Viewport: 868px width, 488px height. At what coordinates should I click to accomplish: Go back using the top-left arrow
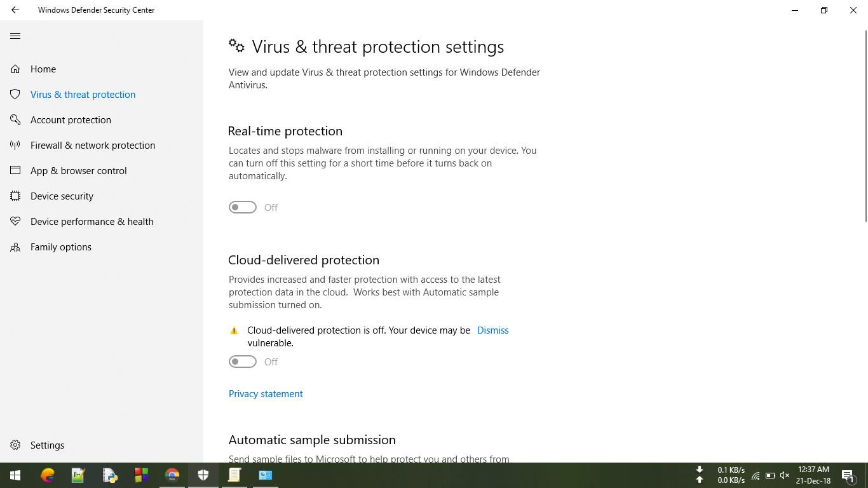pyautogui.click(x=15, y=10)
